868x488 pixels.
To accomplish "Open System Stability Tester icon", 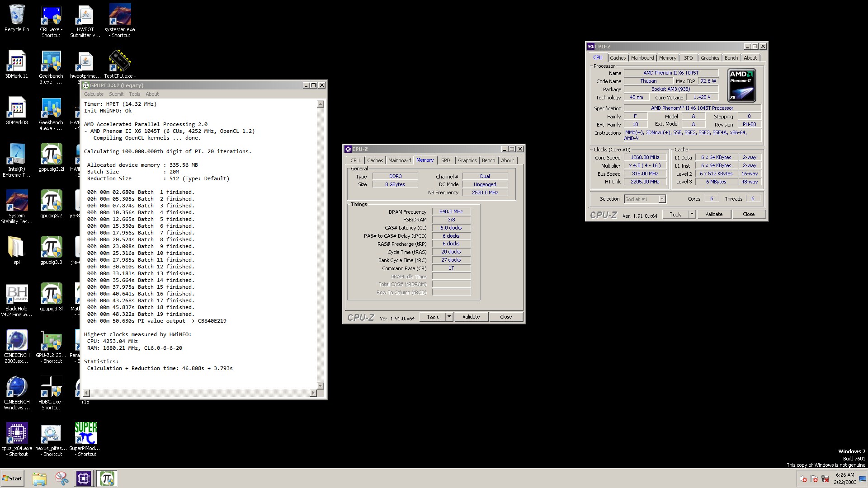I will (17, 206).
